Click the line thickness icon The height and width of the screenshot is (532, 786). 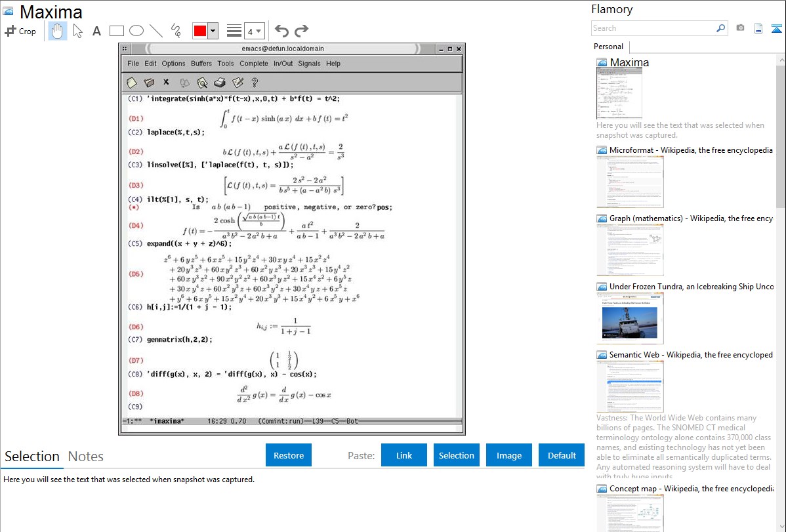click(234, 31)
